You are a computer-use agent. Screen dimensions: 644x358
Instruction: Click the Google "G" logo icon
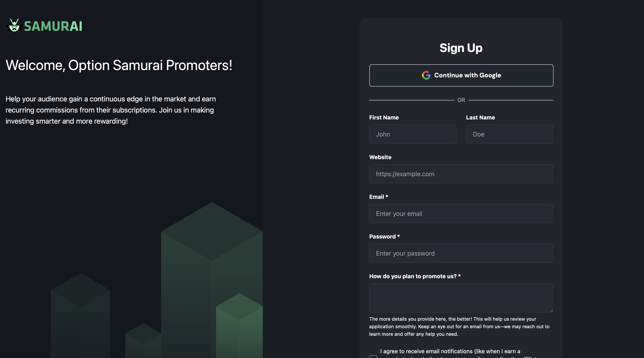(x=426, y=75)
